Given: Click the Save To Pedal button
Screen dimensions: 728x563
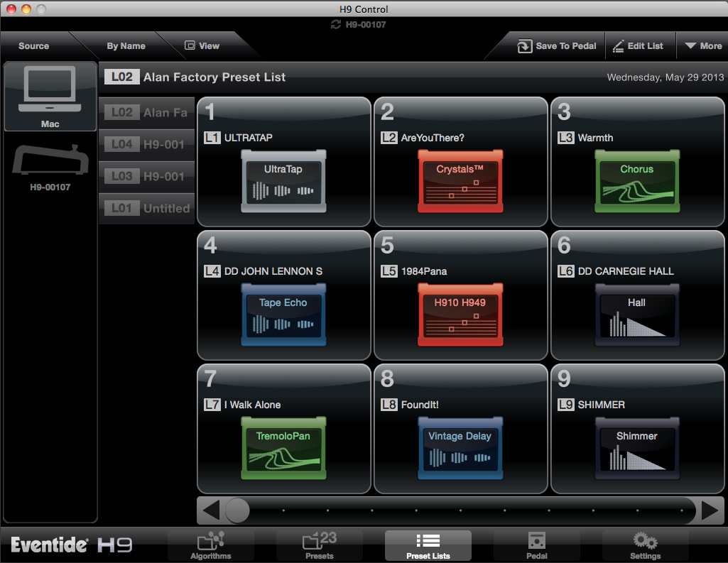Looking at the screenshot, I should click(x=557, y=46).
